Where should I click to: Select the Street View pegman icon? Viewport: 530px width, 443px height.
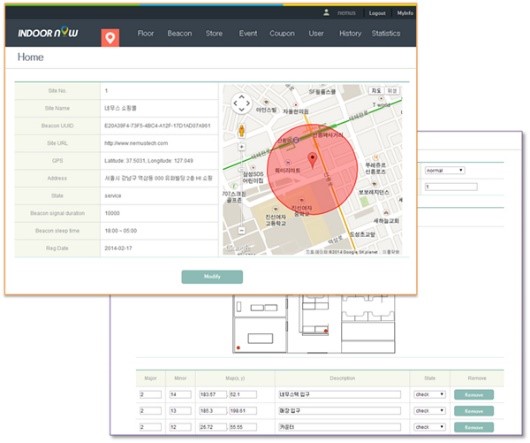tap(241, 131)
